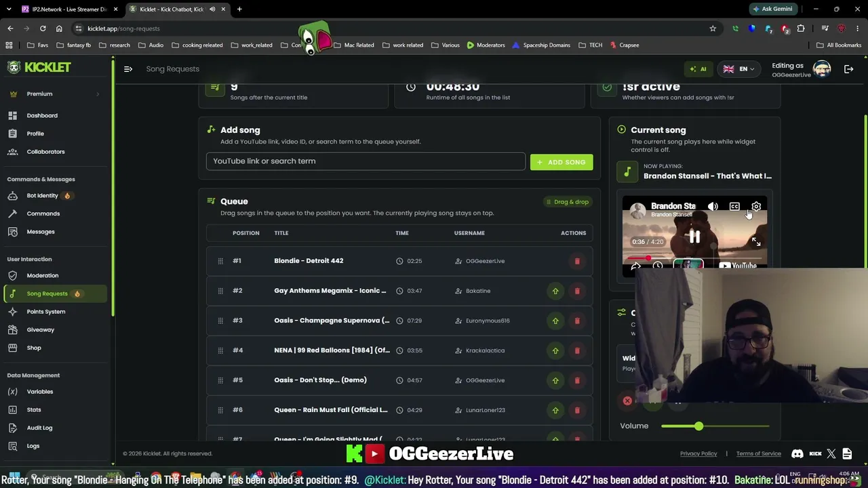Grab the drag handle of song #3
Viewport: 868px width, 488px height.
(x=220, y=321)
